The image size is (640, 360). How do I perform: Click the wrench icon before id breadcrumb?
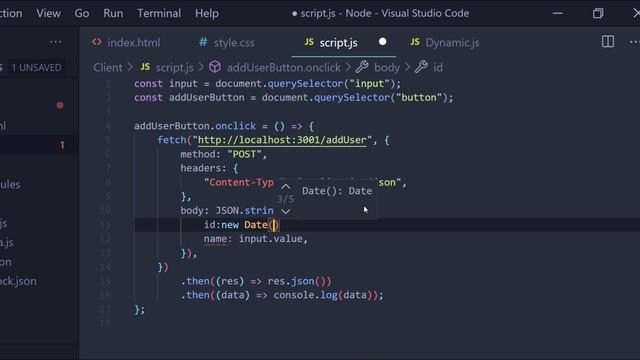421,67
